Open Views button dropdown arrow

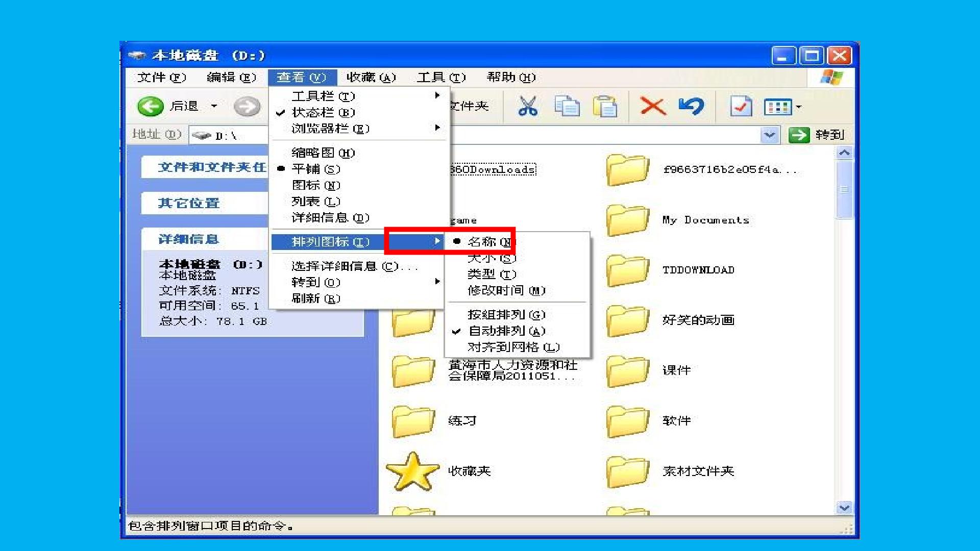[799, 107]
